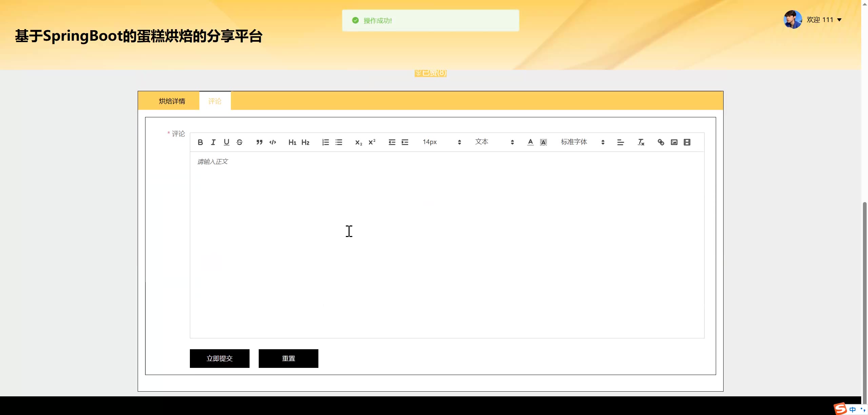
Task: Create an ordered numbered list
Action: [325, 142]
